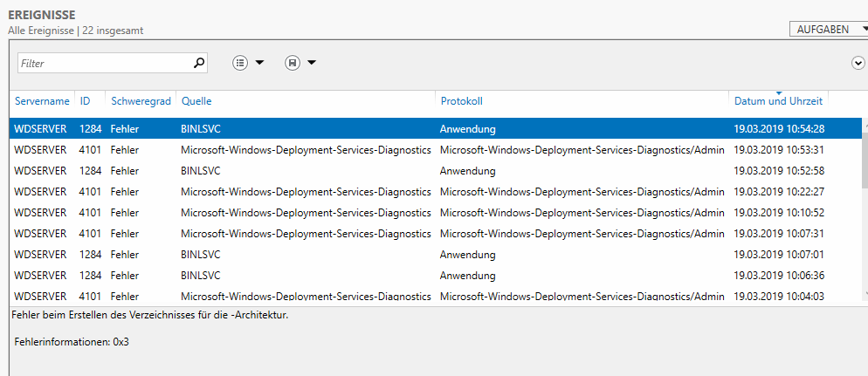Select the 4101 event at 10:53:31
Viewport: 868px width, 376px height.
[x=435, y=149]
